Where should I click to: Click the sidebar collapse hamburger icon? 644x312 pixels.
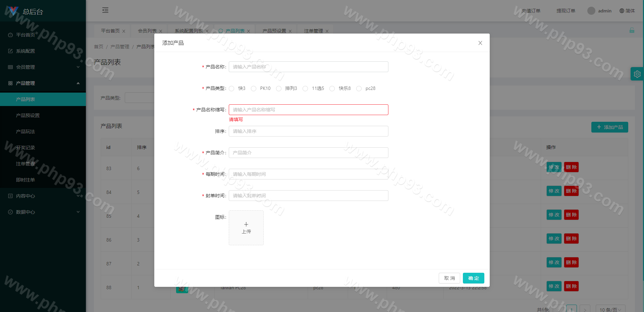click(x=105, y=10)
